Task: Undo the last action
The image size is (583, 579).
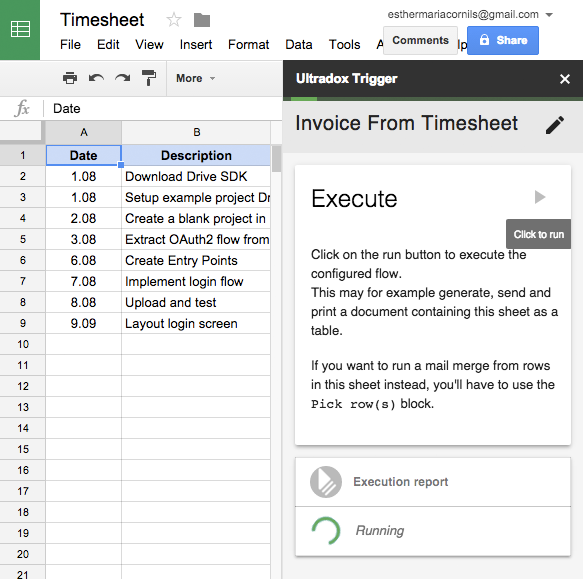Action: (x=96, y=78)
